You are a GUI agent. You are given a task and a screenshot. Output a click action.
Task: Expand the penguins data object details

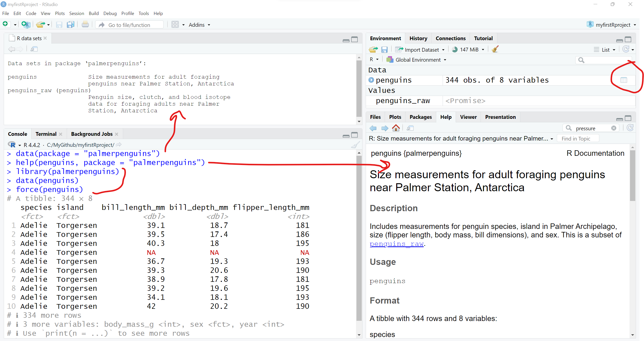tap(371, 80)
